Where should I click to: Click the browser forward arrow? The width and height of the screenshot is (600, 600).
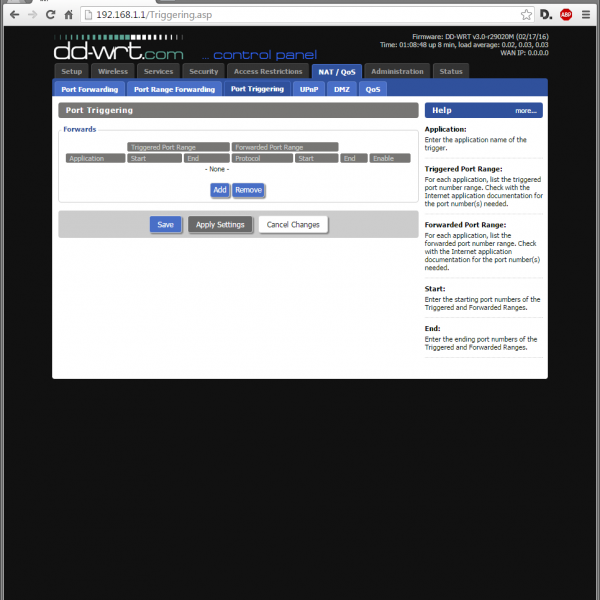click(x=32, y=15)
